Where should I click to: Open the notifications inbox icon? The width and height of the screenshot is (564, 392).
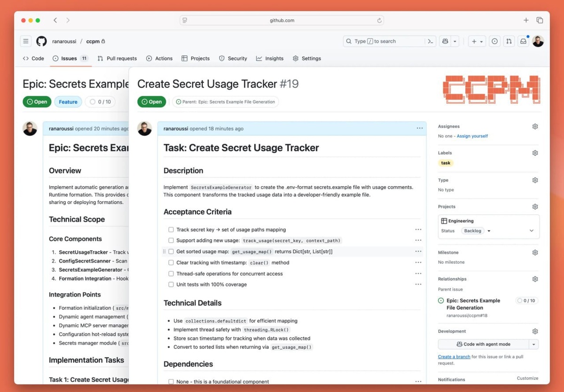(x=523, y=41)
